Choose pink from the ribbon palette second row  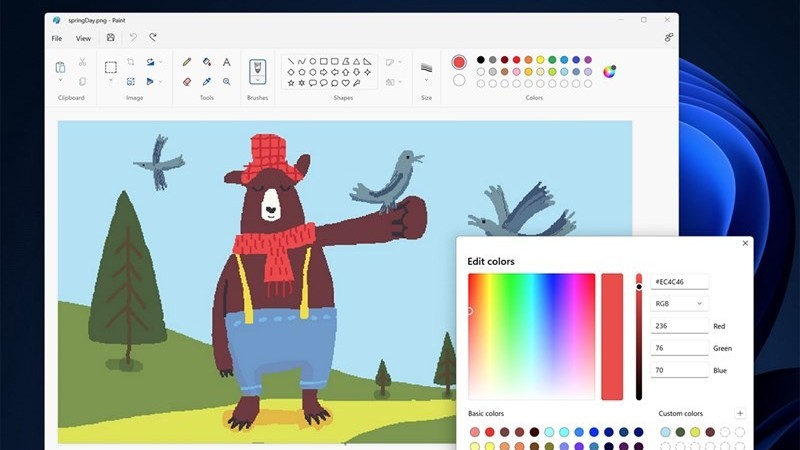(x=516, y=71)
